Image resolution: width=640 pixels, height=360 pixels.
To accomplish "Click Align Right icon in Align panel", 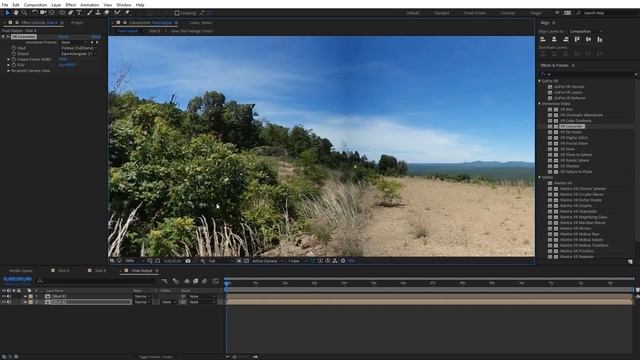I will coord(566,40).
